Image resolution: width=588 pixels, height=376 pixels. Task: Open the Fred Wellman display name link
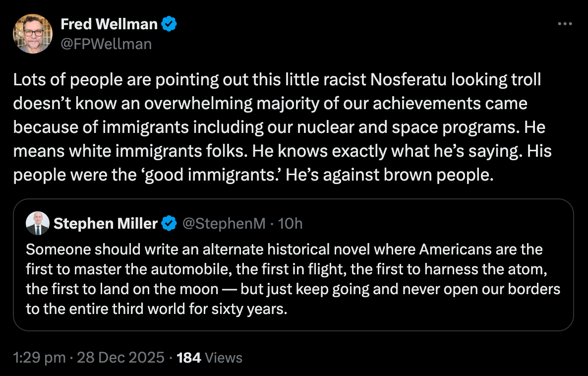click(109, 23)
